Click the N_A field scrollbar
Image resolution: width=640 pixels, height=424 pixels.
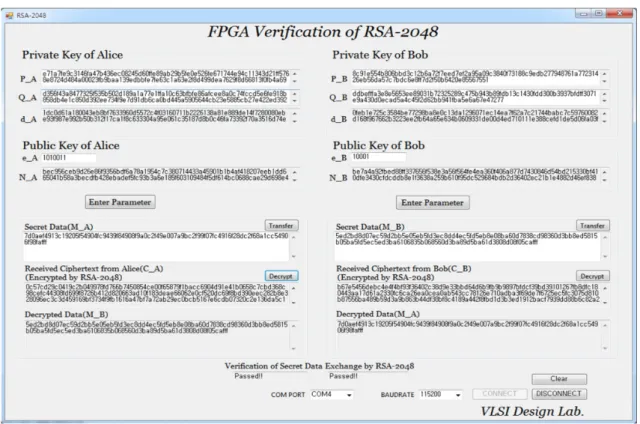point(295,175)
